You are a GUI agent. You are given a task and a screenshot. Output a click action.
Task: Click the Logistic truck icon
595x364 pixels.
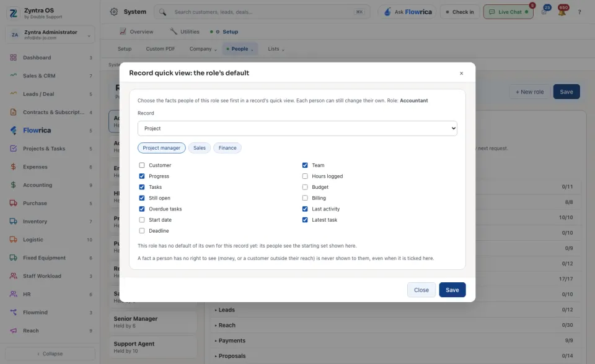point(13,239)
